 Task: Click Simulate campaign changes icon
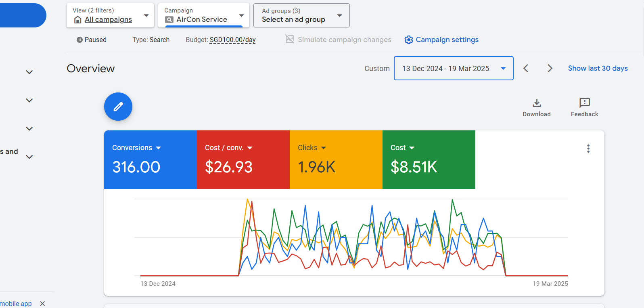[290, 39]
